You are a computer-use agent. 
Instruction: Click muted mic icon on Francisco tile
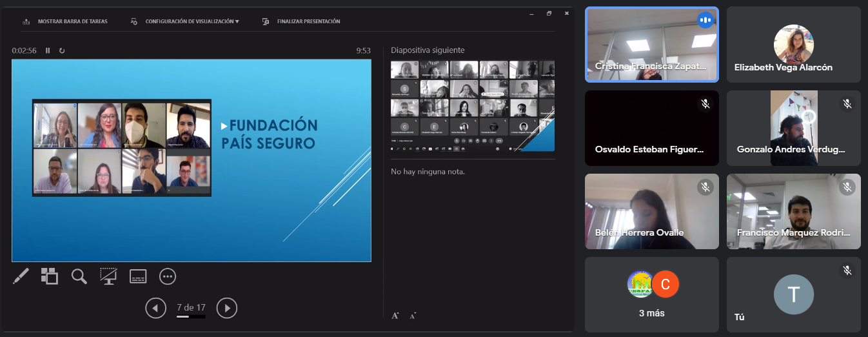tap(847, 187)
